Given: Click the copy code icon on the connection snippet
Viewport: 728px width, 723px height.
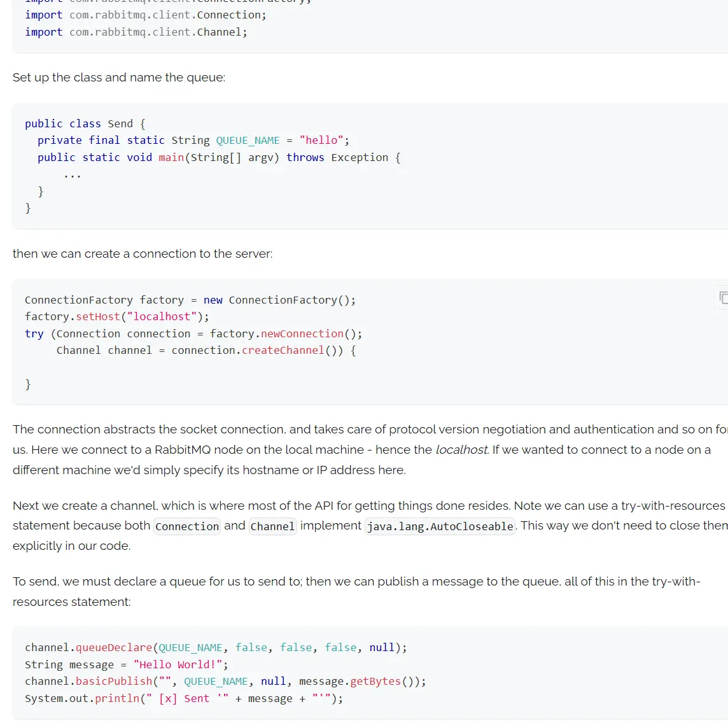Looking at the screenshot, I should click(723, 297).
